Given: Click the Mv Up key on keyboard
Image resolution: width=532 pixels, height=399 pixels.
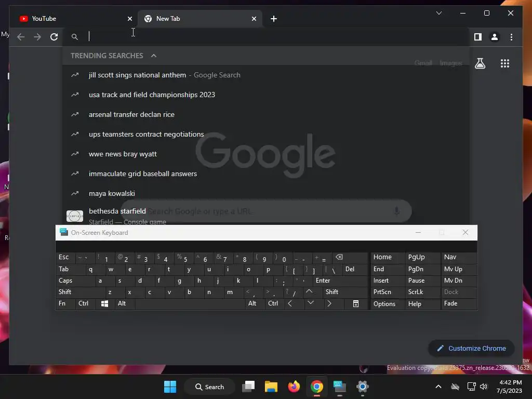Looking at the screenshot, I should point(459,269).
